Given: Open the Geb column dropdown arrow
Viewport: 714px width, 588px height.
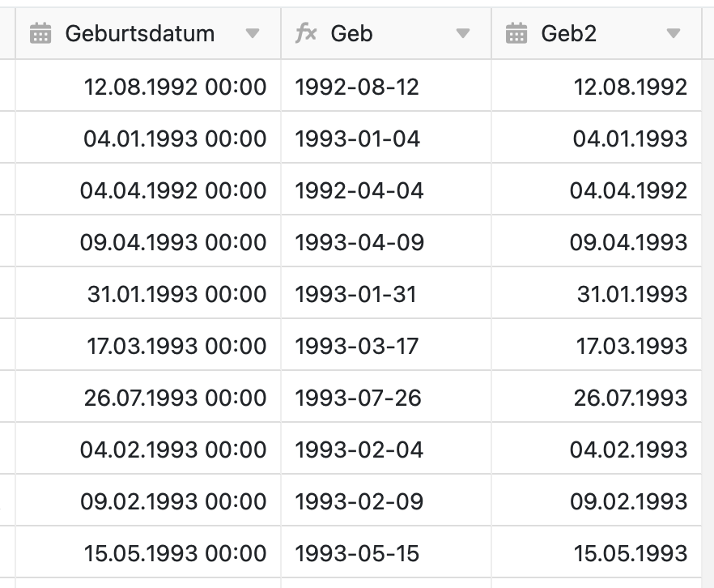Looking at the screenshot, I should pyautogui.click(x=463, y=33).
